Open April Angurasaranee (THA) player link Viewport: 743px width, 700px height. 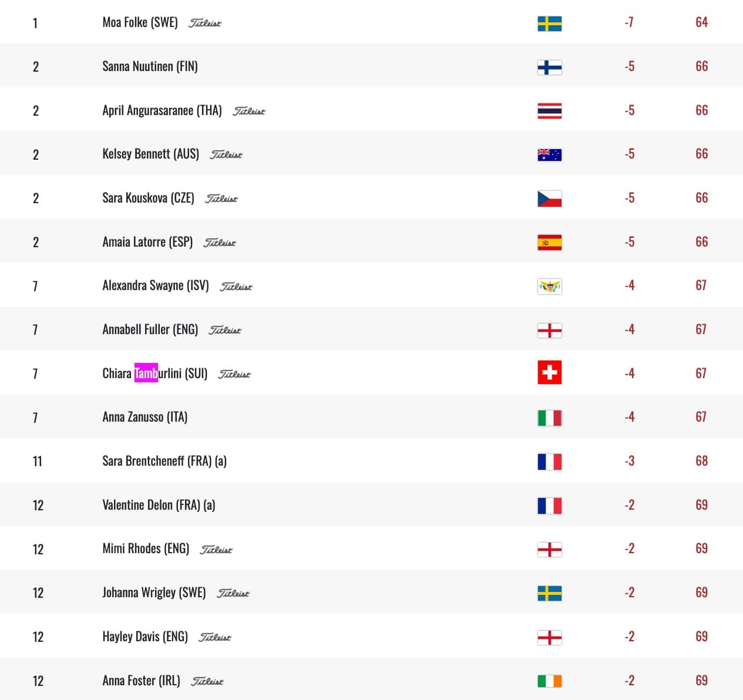tap(162, 110)
